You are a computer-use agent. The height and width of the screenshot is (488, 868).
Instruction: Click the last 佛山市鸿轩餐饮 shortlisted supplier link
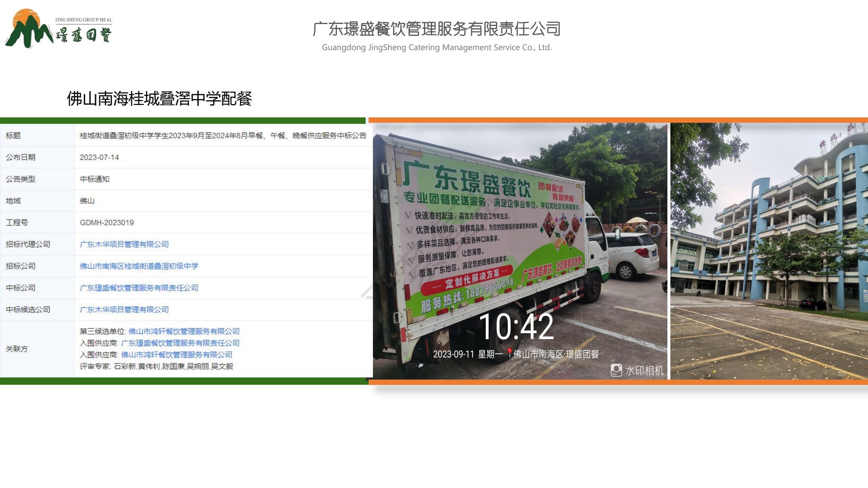pos(177,354)
